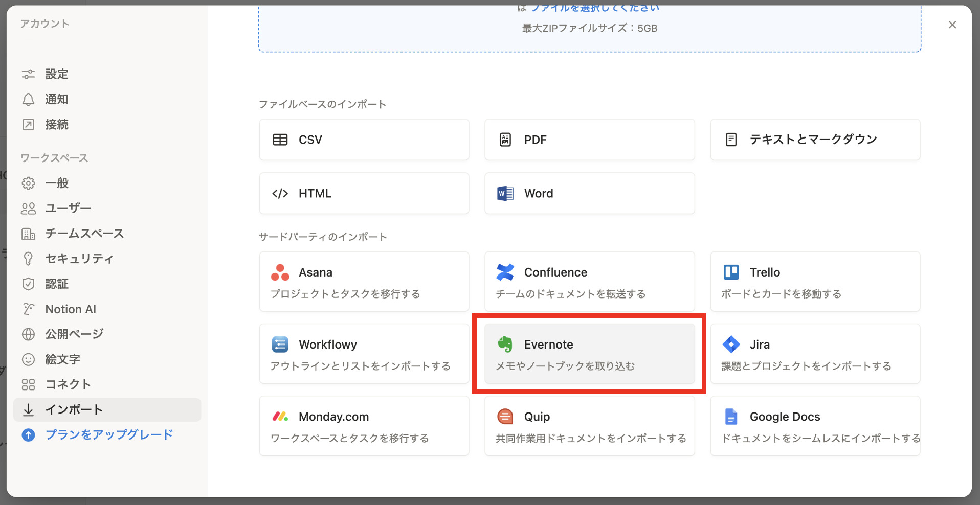Open the Workflowy importer
This screenshot has height=505, width=980.
363,353
